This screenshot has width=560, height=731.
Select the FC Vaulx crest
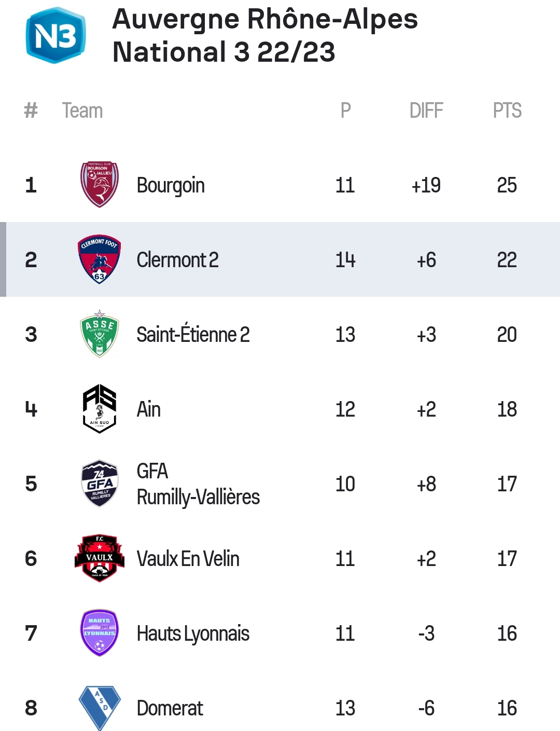[x=100, y=558]
